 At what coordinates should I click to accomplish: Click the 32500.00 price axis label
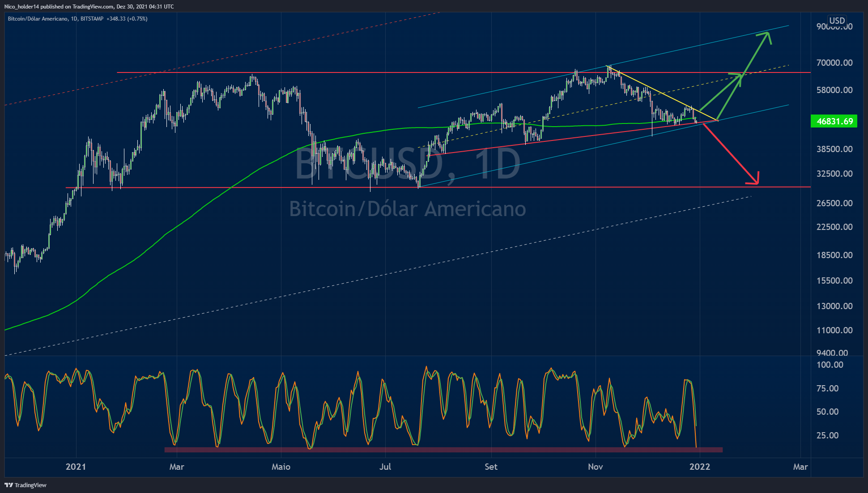coord(834,174)
